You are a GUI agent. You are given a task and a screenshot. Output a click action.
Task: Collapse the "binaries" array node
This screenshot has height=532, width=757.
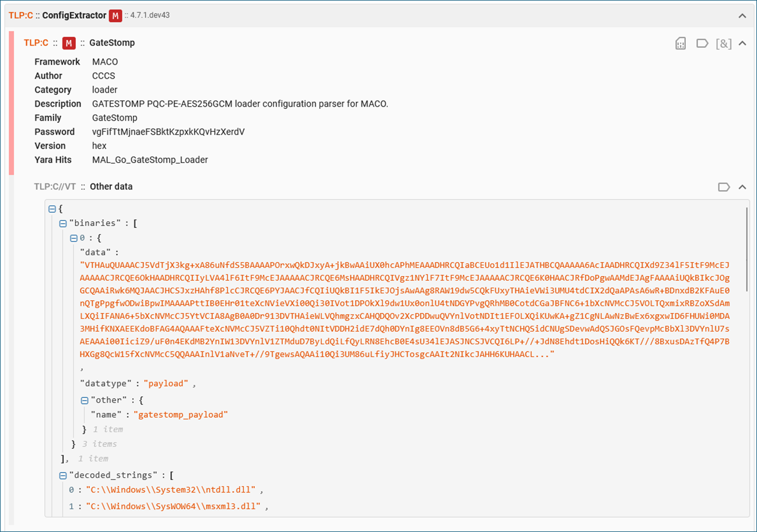pos(63,223)
